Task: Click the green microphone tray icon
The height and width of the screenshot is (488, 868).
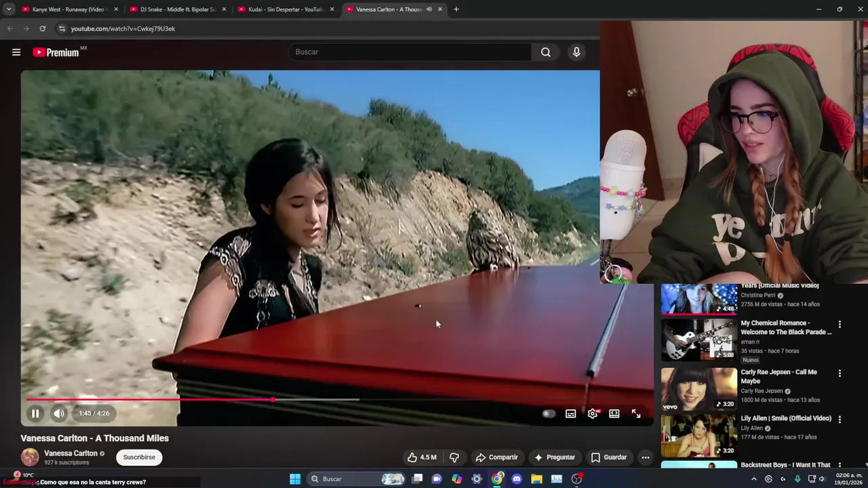Action: (797, 479)
